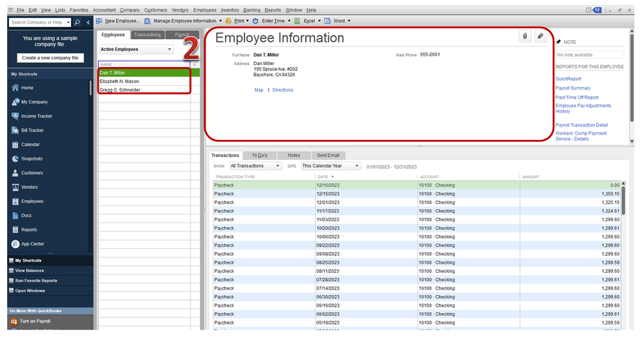Image resolution: width=644 pixels, height=338 pixels.
Task: Open the Banking menu
Action: pyautogui.click(x=251, y=10)
